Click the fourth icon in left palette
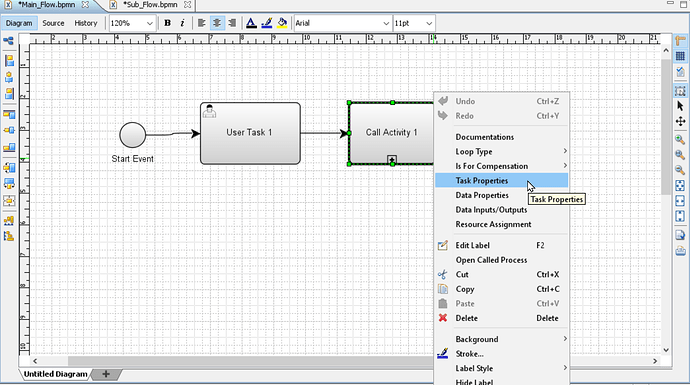Screen dimensions: 690x385 click(x=9, y=93)
